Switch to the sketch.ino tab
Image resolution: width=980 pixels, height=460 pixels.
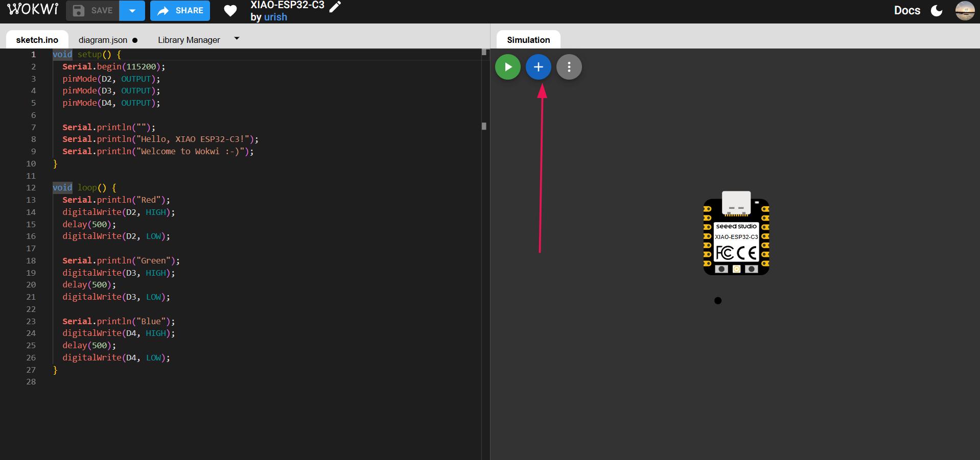[x=37, y=40]
